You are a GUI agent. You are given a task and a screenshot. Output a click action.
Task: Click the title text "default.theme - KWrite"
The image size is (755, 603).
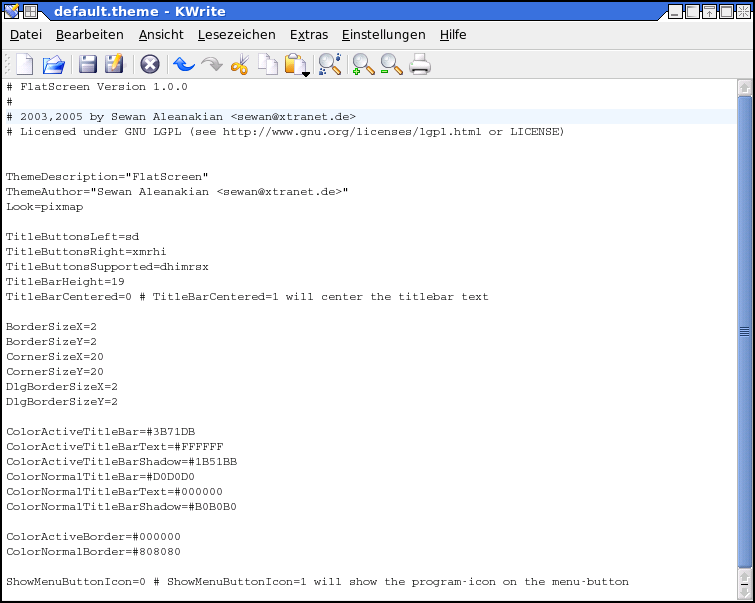140,11
